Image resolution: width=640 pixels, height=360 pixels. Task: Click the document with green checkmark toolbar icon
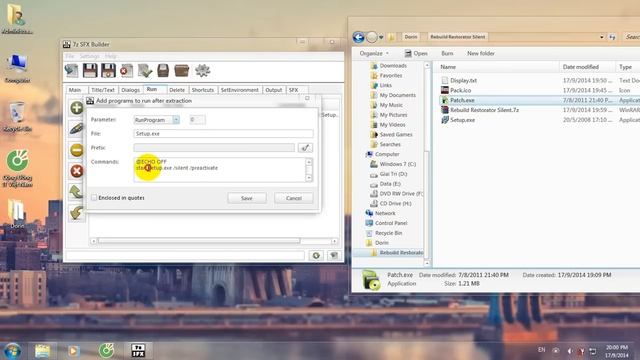tap(144, 71)
